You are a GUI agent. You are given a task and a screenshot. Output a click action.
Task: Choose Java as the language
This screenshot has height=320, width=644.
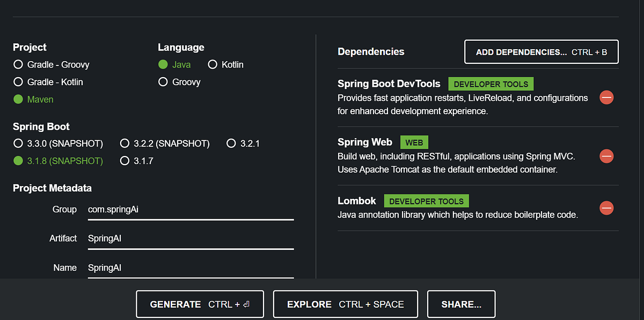[174, 65]
